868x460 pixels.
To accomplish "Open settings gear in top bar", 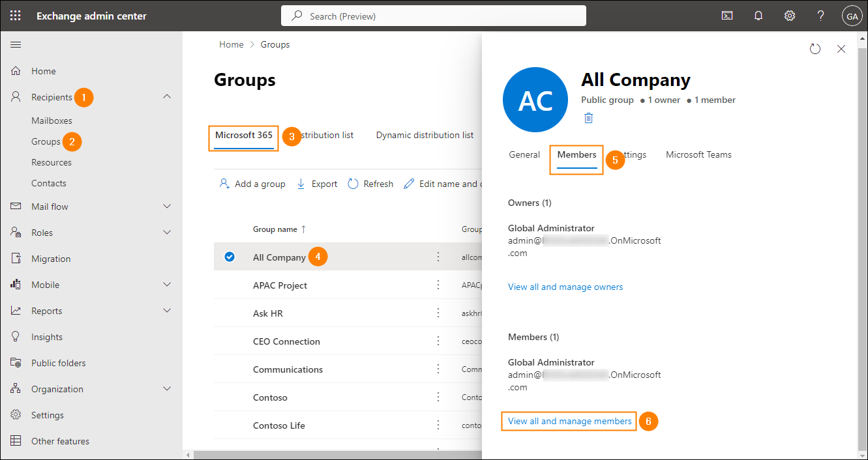I will (x=790, y=16).
